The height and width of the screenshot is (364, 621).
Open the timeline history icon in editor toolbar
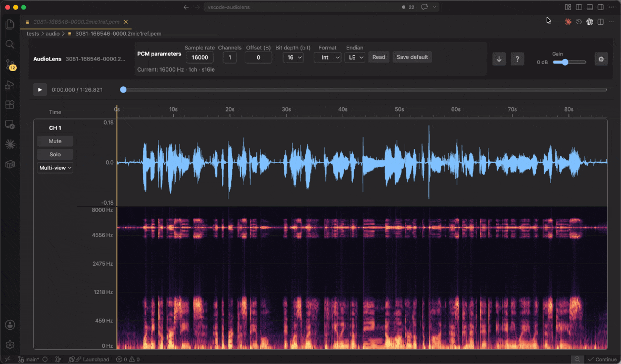578,22
